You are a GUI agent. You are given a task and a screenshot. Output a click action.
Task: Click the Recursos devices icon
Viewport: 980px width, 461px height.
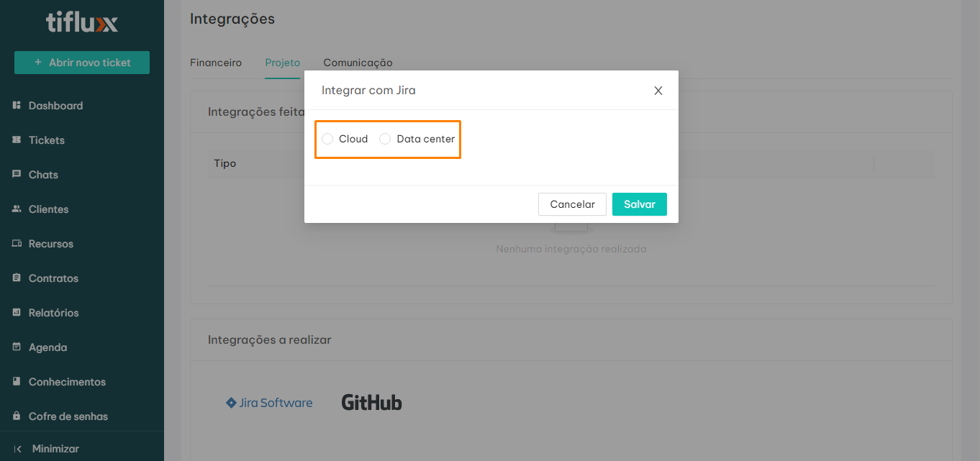pyautogui.click(x=17, y=244)
